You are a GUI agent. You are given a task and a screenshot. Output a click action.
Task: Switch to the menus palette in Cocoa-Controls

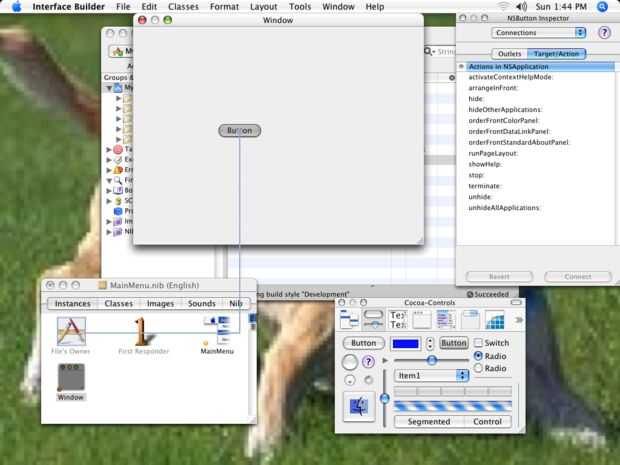coord(349,319)
